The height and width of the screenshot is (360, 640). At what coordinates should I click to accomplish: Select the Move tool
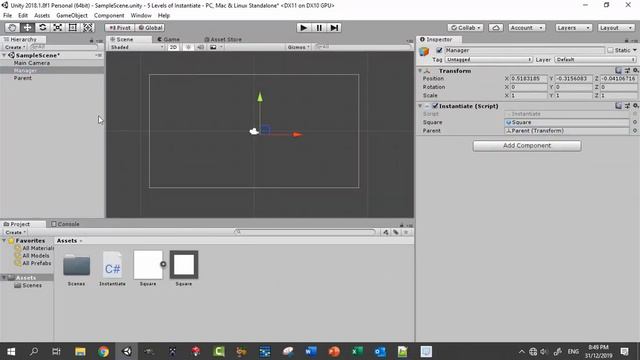coord(27,27)
